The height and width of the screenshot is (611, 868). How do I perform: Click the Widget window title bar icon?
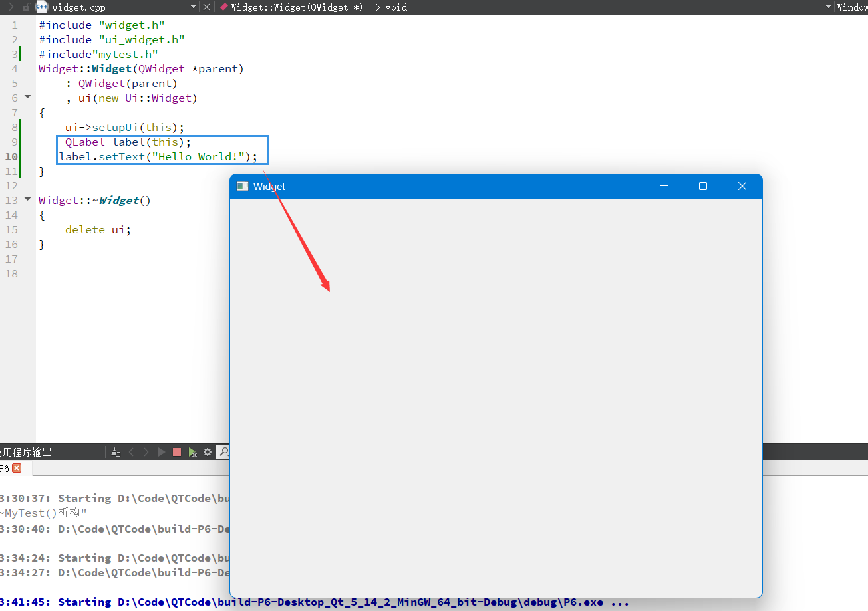pos(243,187)
